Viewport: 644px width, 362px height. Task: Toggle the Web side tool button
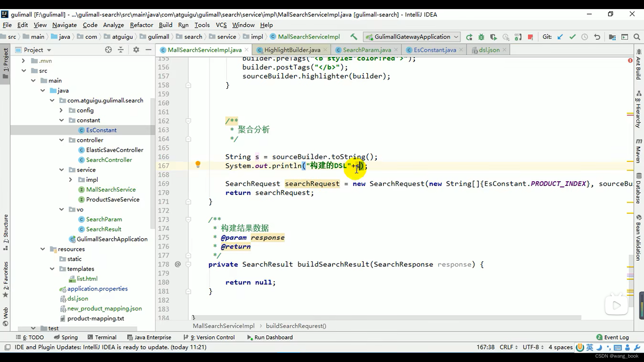[x=5, y=317]
